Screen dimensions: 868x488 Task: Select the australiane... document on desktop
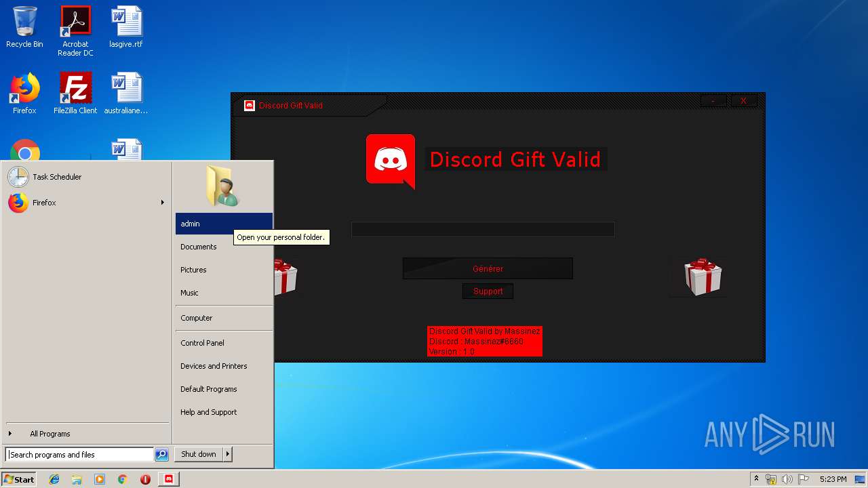[126, 94]
